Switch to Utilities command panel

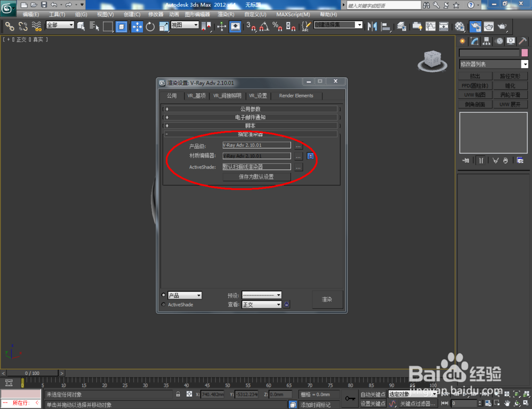[523, 41]
